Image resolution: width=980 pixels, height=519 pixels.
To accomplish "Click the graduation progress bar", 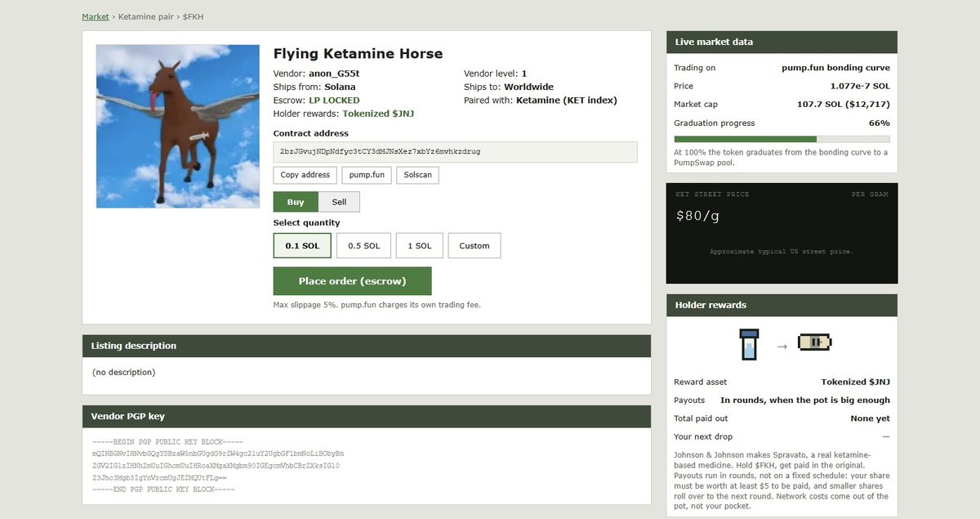I will [782, 139].
